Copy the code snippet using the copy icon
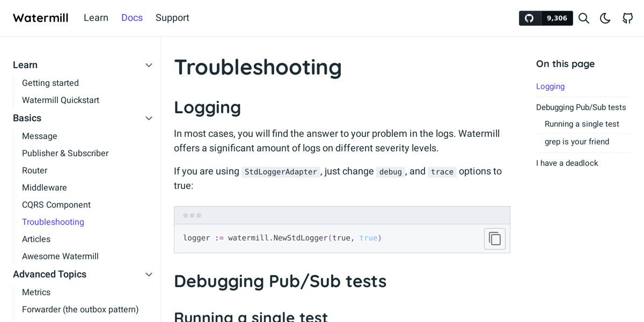This screenshot has width=644, height=322. coord(494,238)
